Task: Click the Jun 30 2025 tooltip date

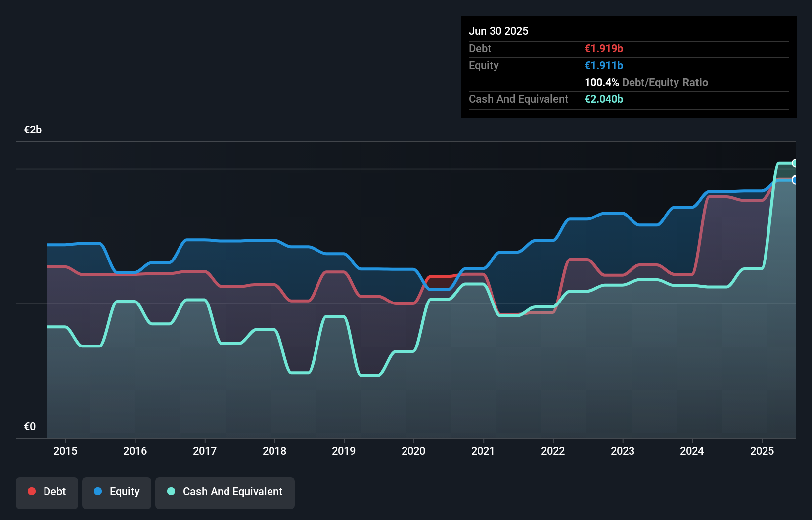Action: point(498,31)
